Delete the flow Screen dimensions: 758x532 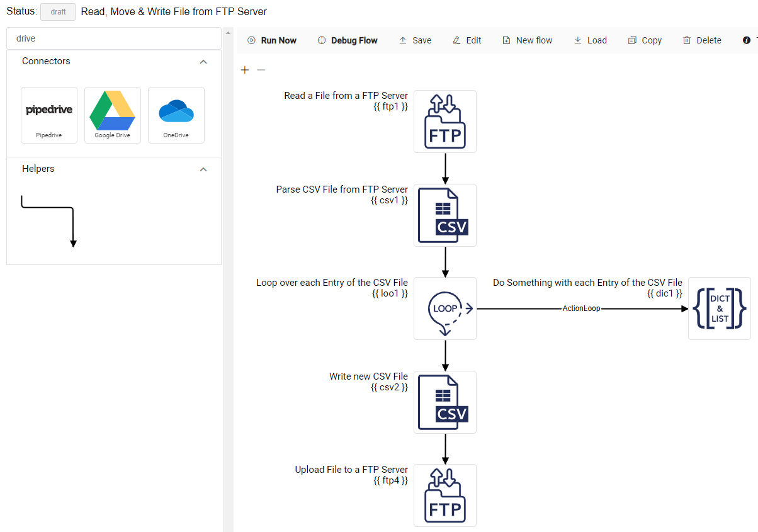pyautogui.click(x=702, y=40)
